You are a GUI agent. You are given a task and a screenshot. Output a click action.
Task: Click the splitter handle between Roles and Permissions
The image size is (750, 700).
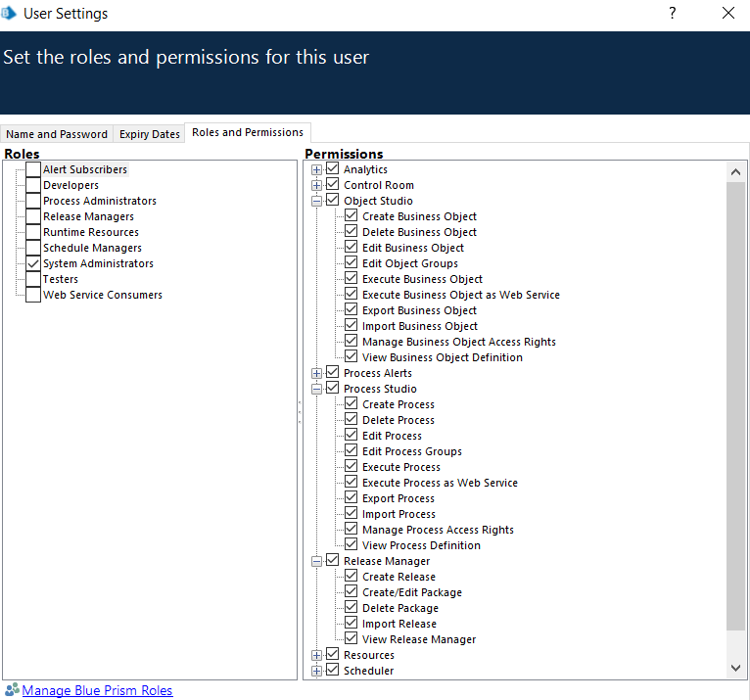pos(300,413)
